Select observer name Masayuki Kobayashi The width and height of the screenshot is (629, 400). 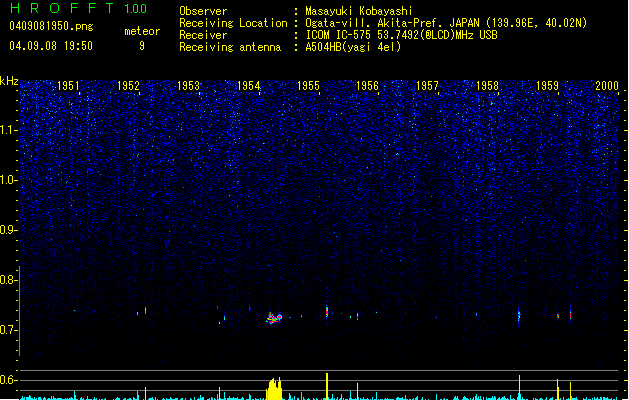click(359, 11)
